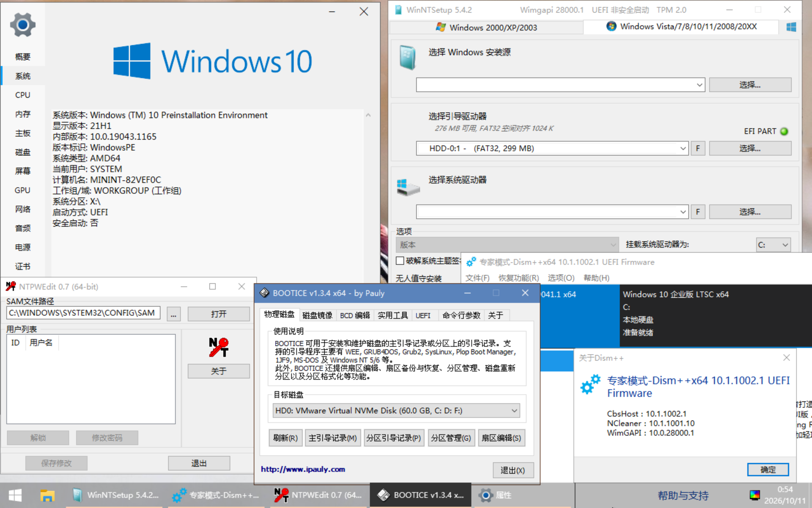Click 打开 button in NTPWEdit

coord(219,314)
